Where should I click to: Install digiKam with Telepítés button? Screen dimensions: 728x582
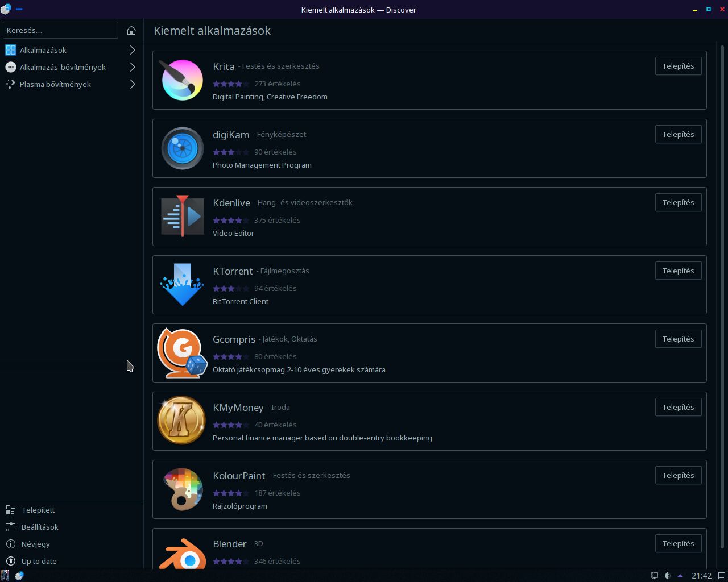678,134
